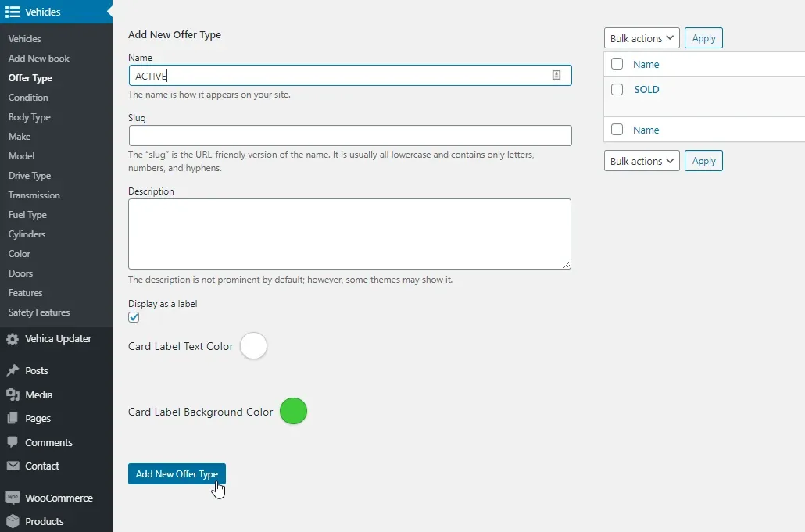
Task: Click the Products box icon
Action: tap(13, 521)
